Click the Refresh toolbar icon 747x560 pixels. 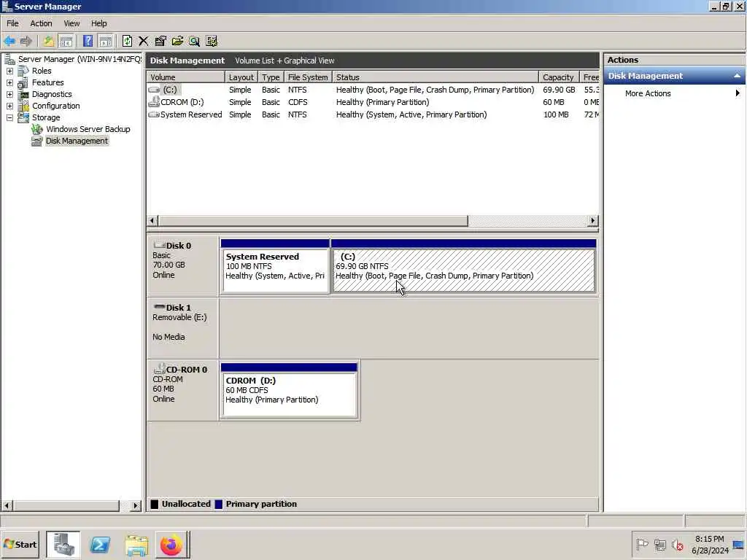[x=127, y=41]
